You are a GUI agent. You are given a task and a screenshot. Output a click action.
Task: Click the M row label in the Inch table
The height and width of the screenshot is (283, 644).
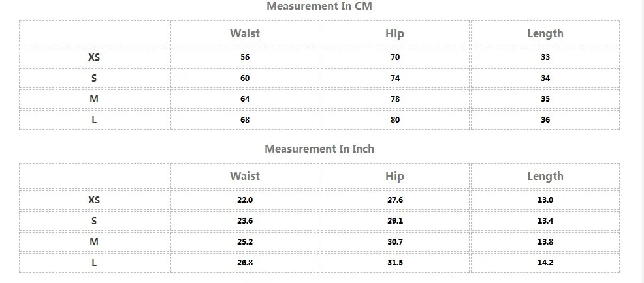pyautogui.click(x=94, y=242)
